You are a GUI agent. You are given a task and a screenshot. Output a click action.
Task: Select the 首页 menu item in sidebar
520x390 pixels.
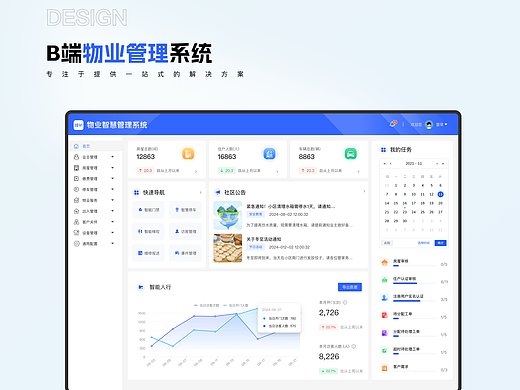[x=95, y=146]
